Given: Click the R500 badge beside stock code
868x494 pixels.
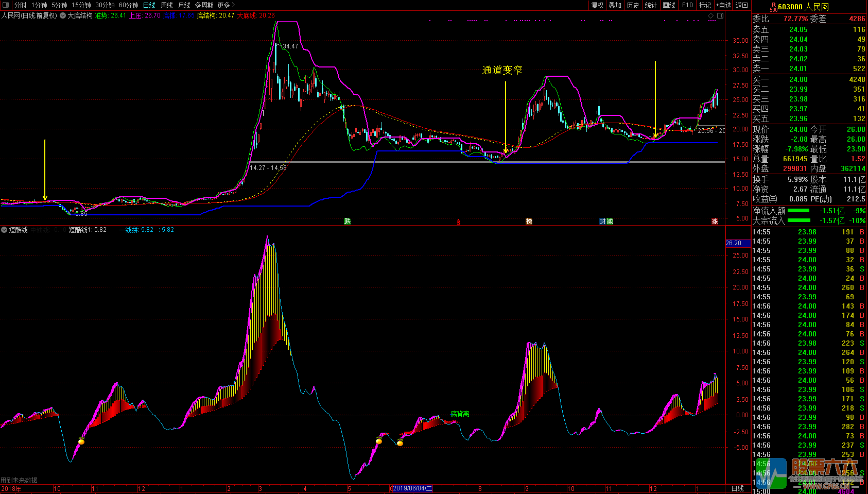Looking at the screenshot, I should coord(773,7).
